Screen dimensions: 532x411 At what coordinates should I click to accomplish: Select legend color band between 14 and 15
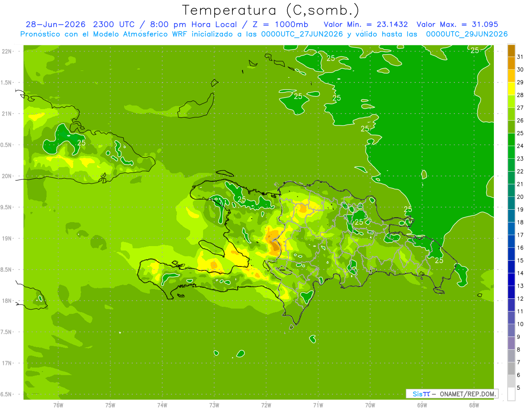pos(511,267)
